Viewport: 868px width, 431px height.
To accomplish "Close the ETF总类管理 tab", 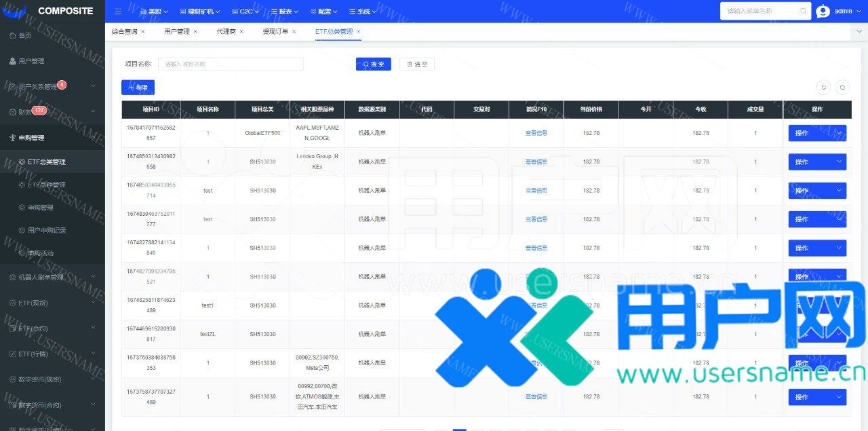I will [358, 32].
